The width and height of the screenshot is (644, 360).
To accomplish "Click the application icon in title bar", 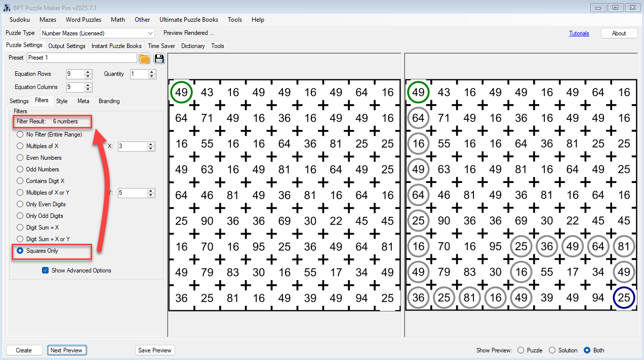I will (x=7, y=8).
